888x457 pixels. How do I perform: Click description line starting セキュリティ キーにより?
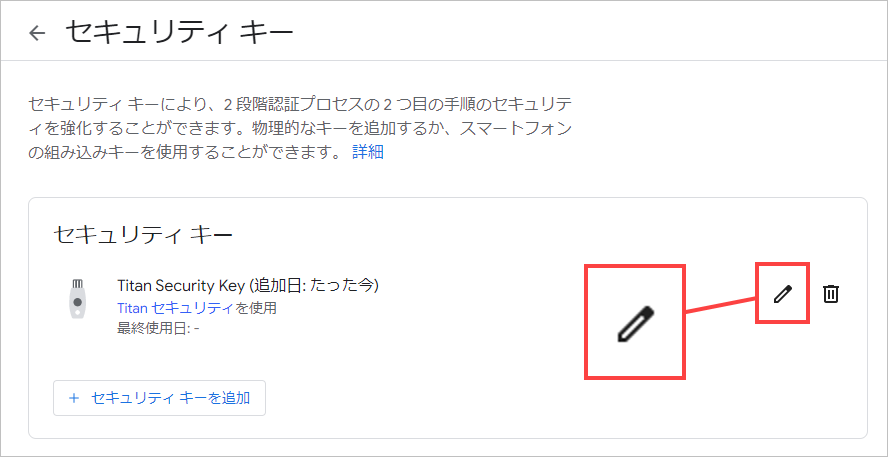(300, 104)
